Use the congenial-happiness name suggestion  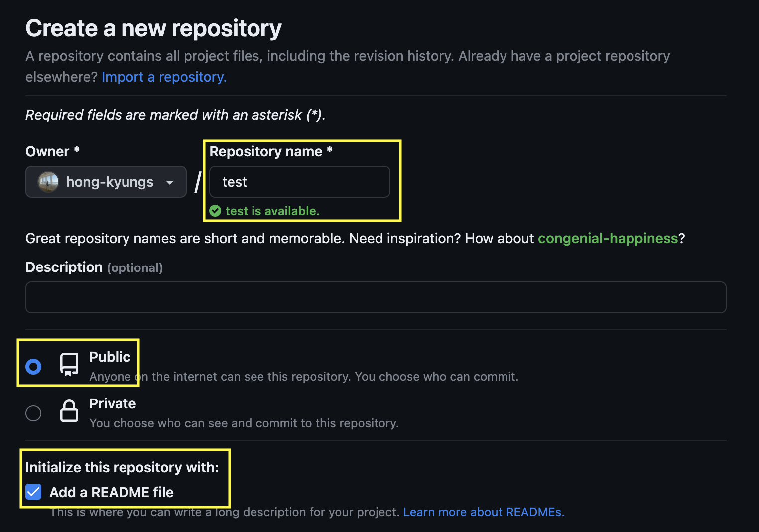pos(608,239)
